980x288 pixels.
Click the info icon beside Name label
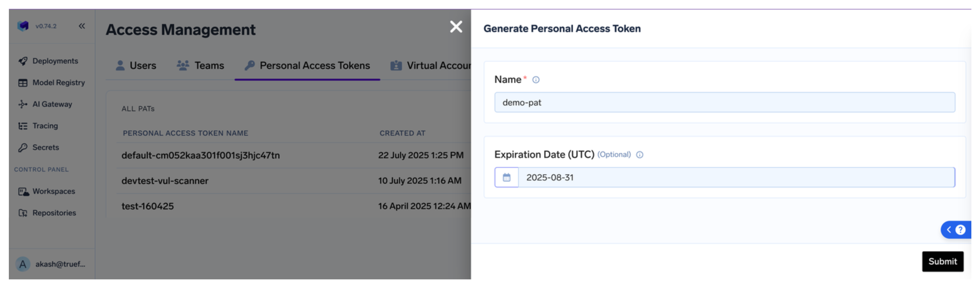click(x=536, y=80)
